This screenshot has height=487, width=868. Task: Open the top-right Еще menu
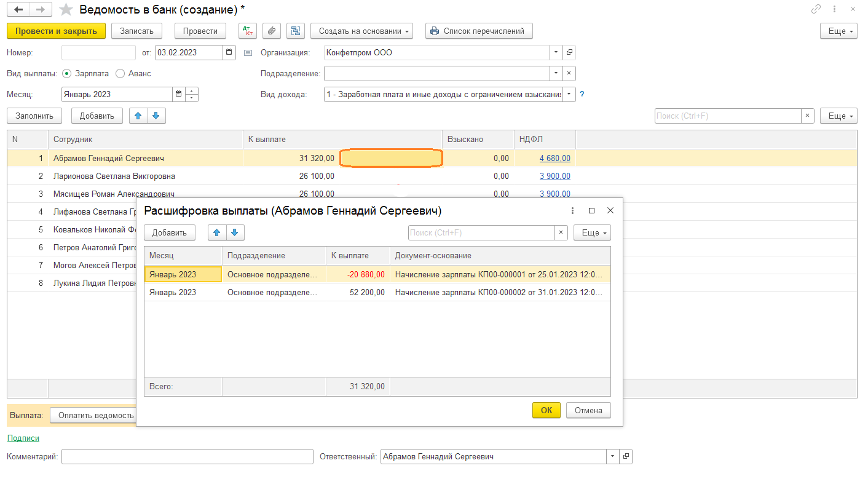[x=838, y=31]
